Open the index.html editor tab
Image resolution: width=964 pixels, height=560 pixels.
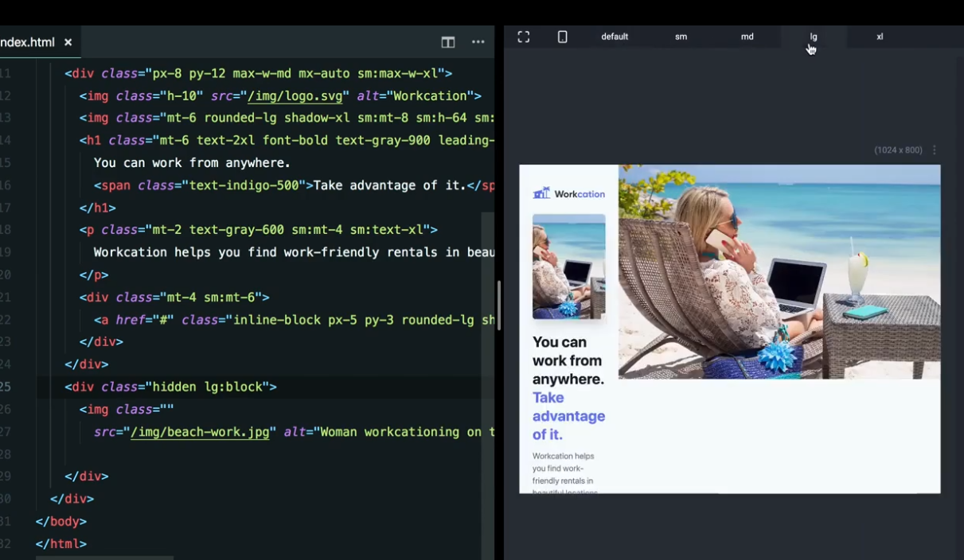(28, 42)
